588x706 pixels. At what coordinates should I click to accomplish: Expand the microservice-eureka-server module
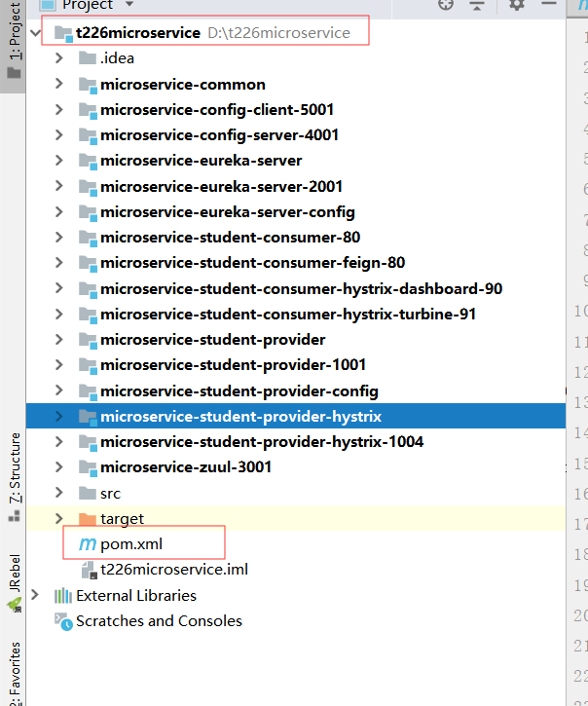[58, 161]
